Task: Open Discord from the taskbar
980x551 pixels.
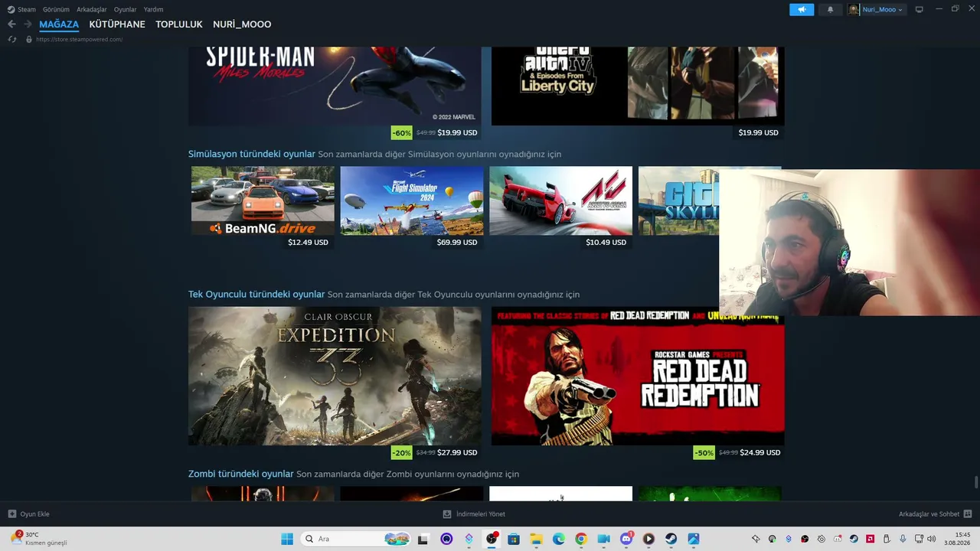Action: tap(626, 539)
